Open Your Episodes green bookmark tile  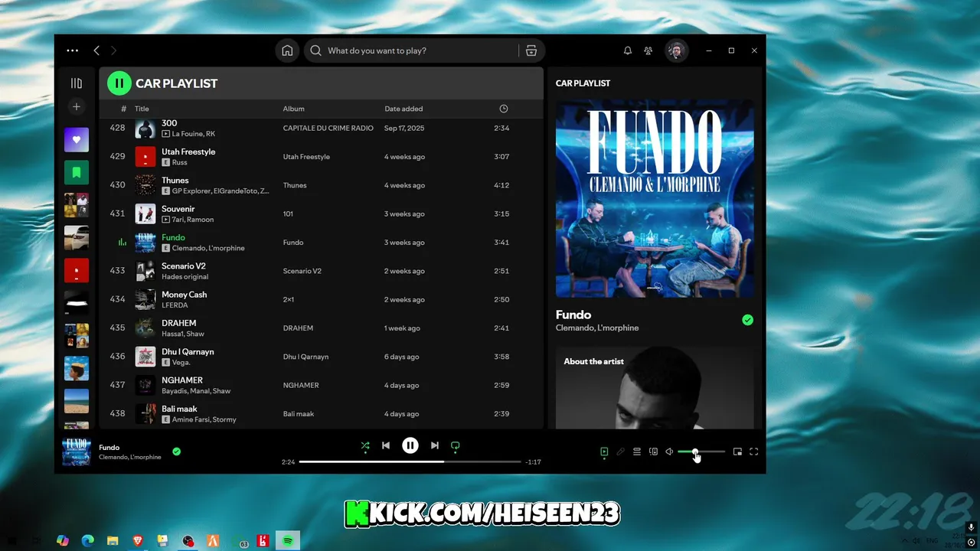coord(77,173)
